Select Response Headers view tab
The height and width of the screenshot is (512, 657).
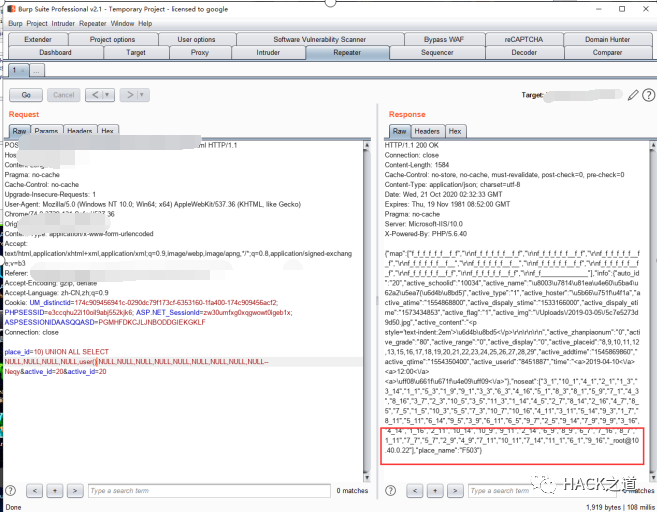click(x=427, y=131)
